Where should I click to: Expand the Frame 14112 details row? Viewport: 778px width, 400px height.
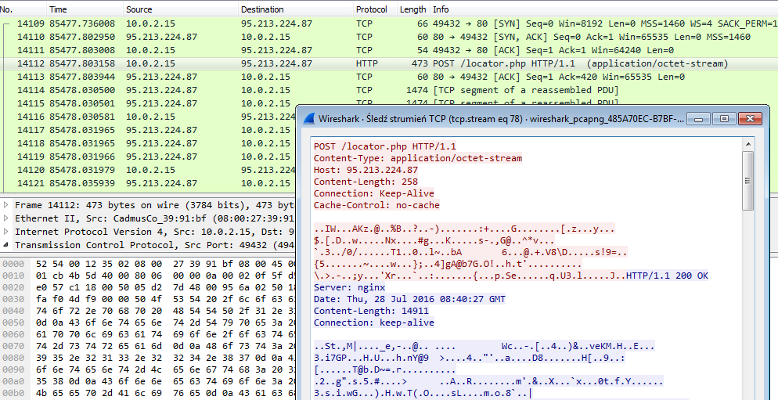click(x=7, y=204)
